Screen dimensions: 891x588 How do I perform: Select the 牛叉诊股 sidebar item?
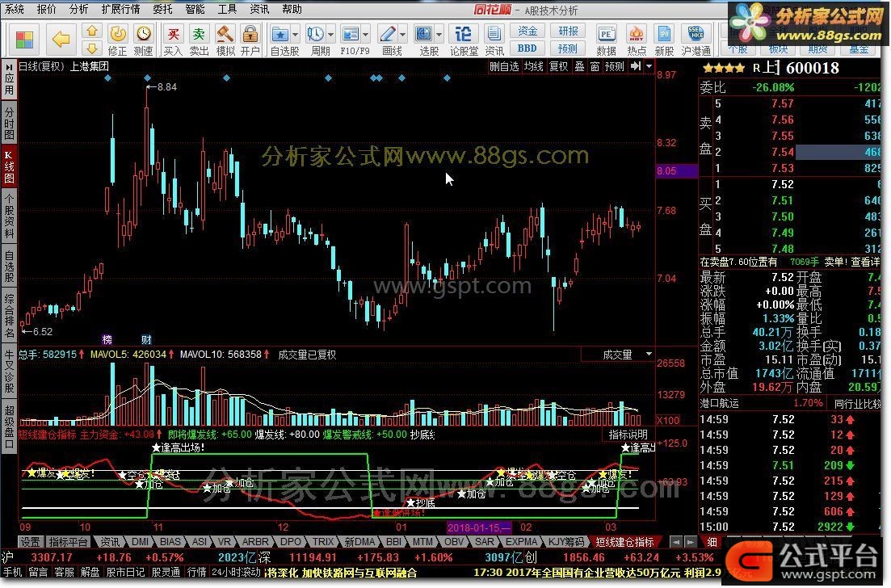coord(9,372)
